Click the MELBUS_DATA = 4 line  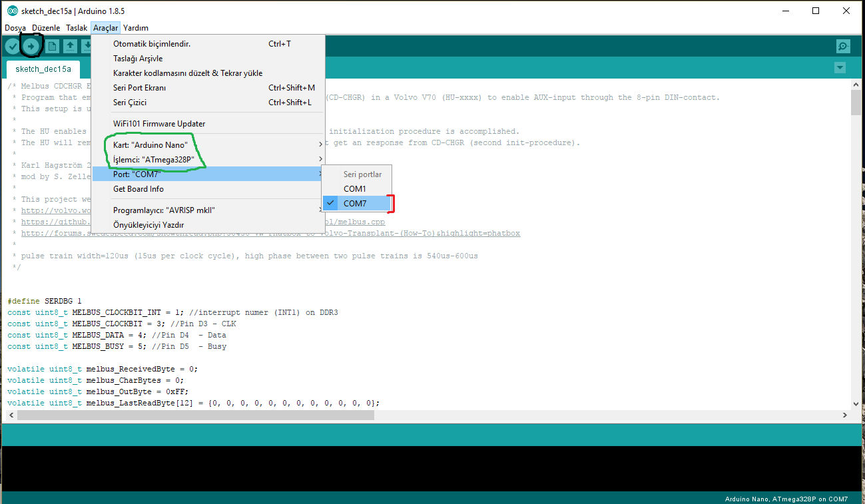coord(117,335)
